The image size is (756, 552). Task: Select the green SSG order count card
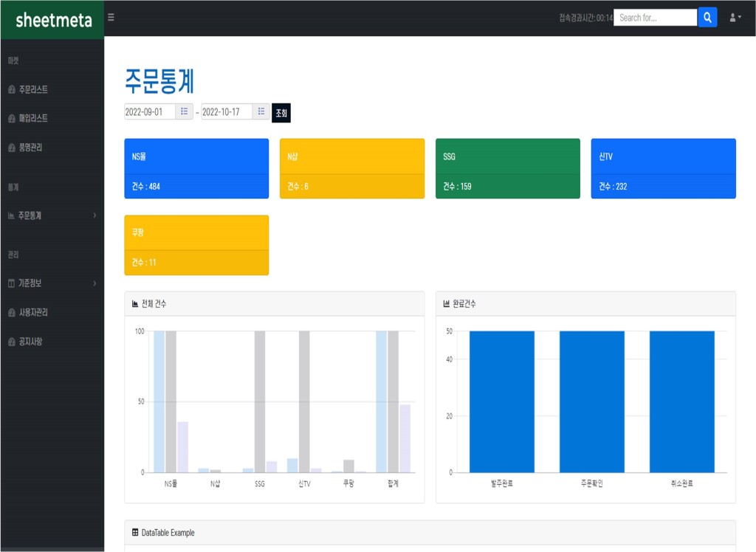point(507,168)
